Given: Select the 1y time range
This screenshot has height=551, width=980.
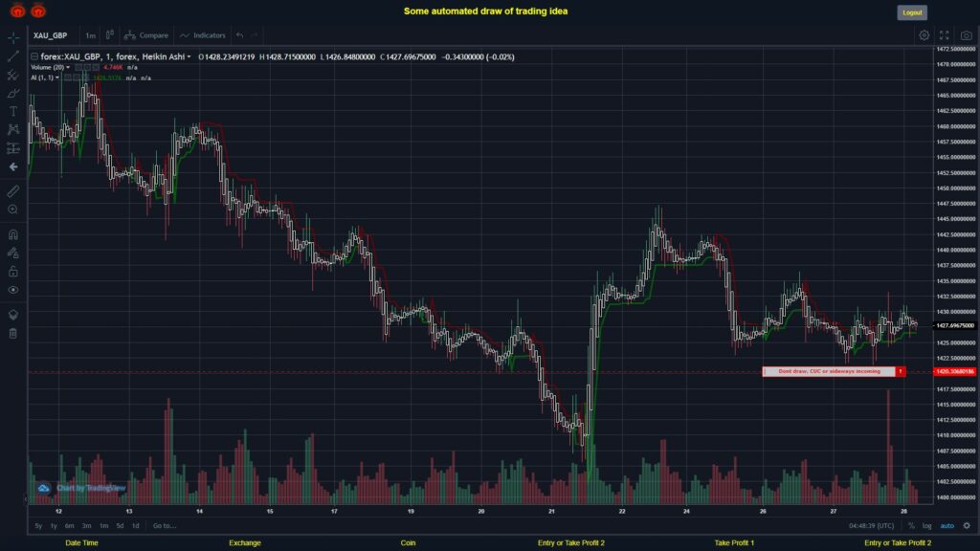Looking at the screenshot, I should (54, 526).
